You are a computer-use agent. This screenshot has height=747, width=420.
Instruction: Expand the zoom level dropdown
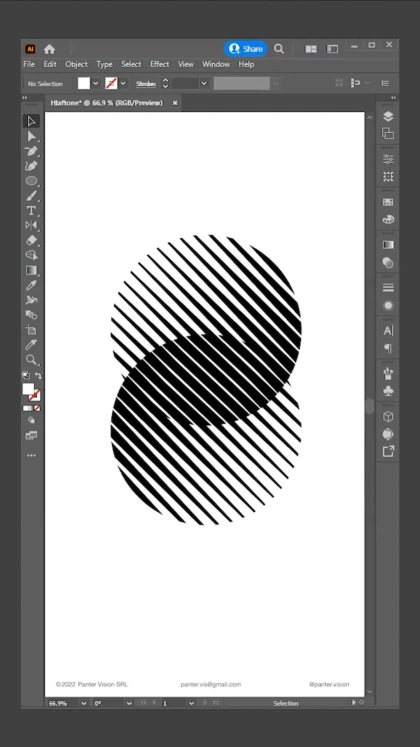coord(84,703)
